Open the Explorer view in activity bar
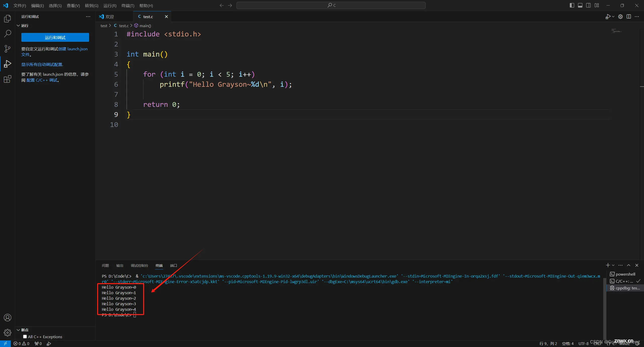644x347 pixels. 8,18
